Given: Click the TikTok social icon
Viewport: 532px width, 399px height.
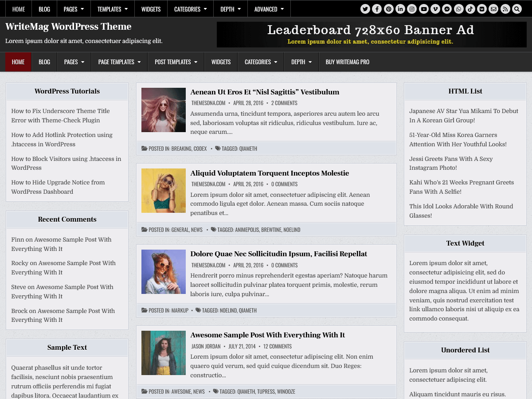Looking at the screenshot, I should click(x=470, y=8).
